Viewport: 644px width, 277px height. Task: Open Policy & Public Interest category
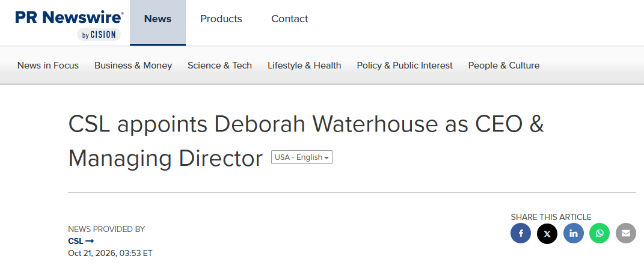(x=405, y=65)
